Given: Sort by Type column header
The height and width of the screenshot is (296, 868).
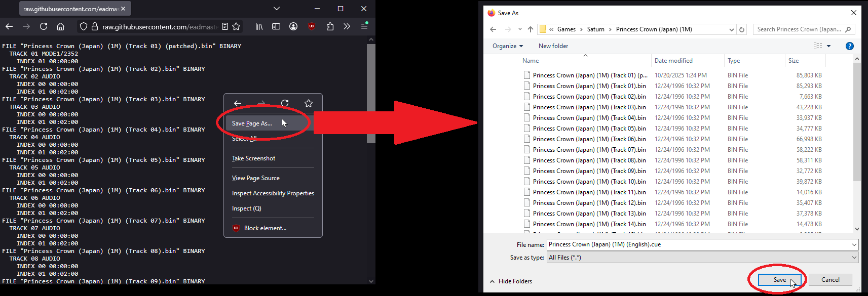Looking at the screenshot, I should [x=734, y=61].
